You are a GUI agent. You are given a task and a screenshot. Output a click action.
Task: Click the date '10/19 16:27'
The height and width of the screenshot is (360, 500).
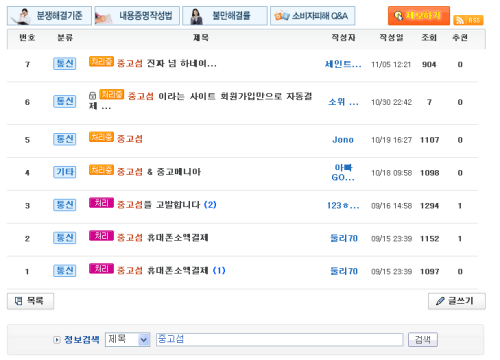(391, 140)
